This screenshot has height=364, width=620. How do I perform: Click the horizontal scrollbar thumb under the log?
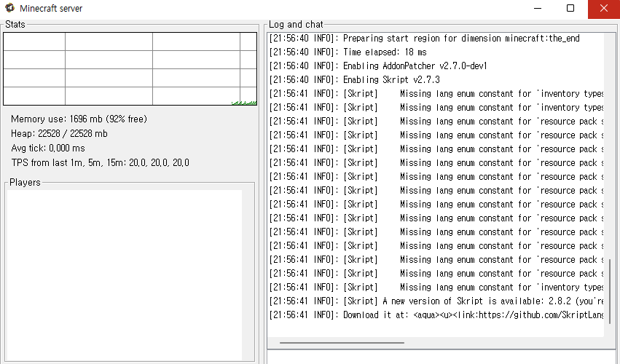[342, 343]
